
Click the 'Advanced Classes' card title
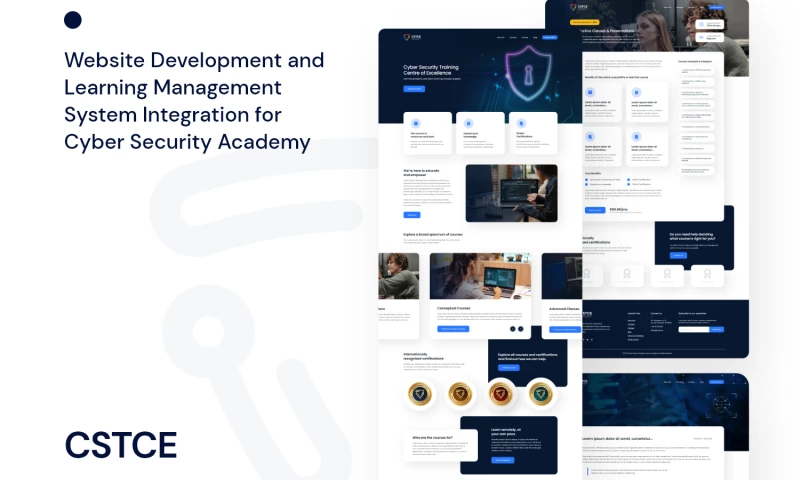(x=564, y=309)
